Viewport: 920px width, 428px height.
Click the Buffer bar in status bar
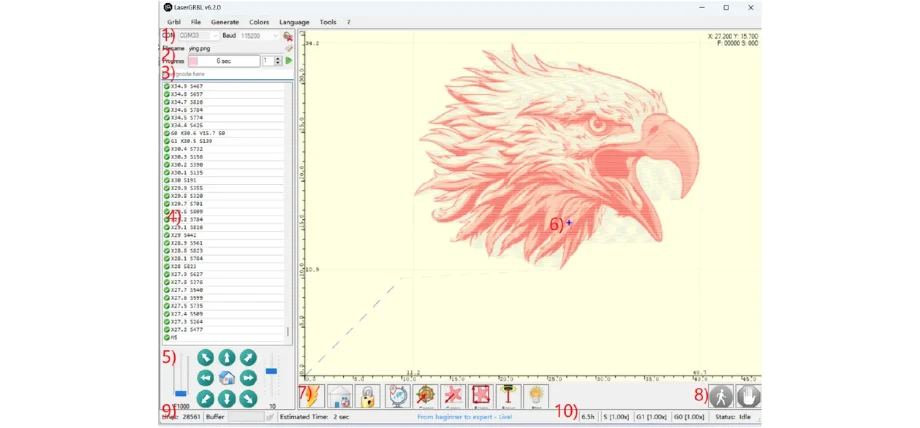pos(246,417)
